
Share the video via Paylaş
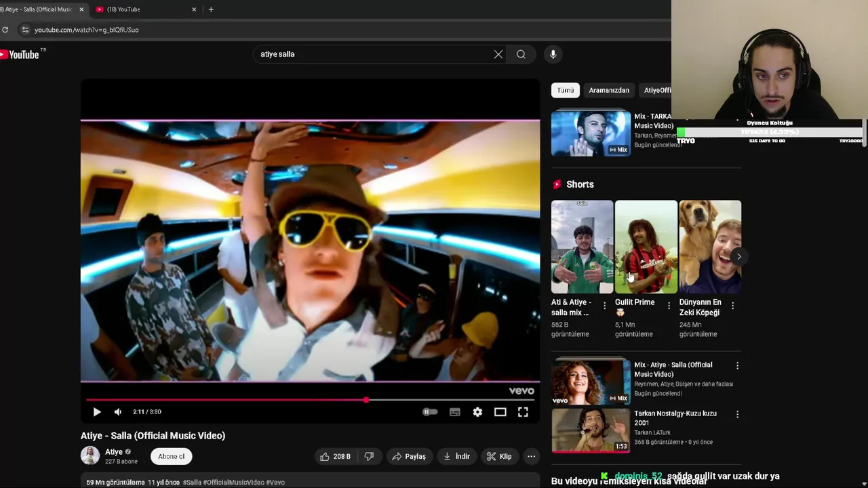coord(409,457)
